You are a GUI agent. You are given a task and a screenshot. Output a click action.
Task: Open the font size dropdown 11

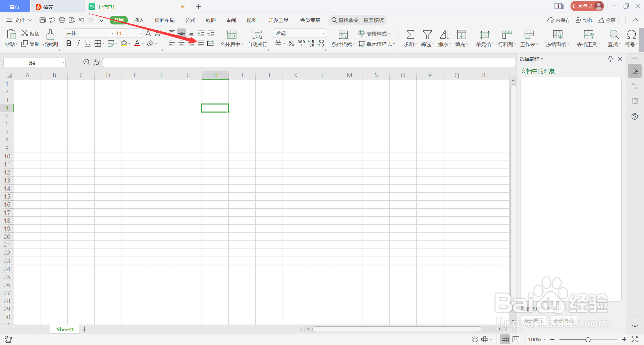(x=140, y=33)
